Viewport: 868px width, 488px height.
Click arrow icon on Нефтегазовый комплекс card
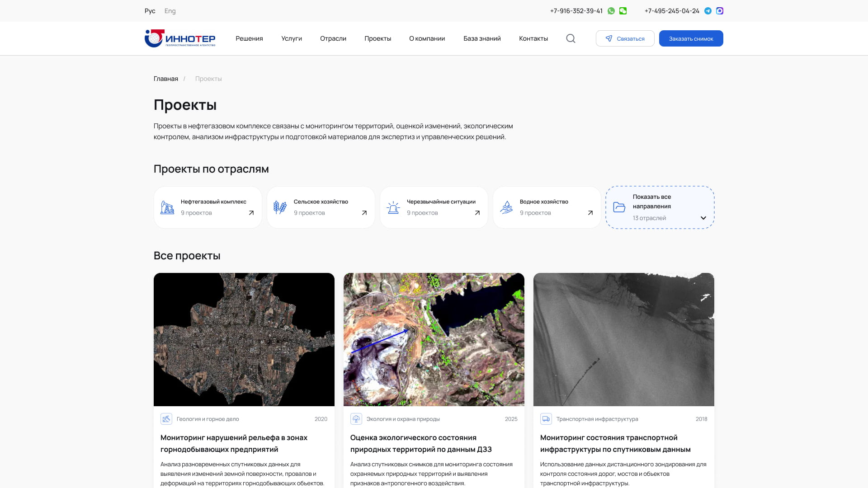pos(251,213)
